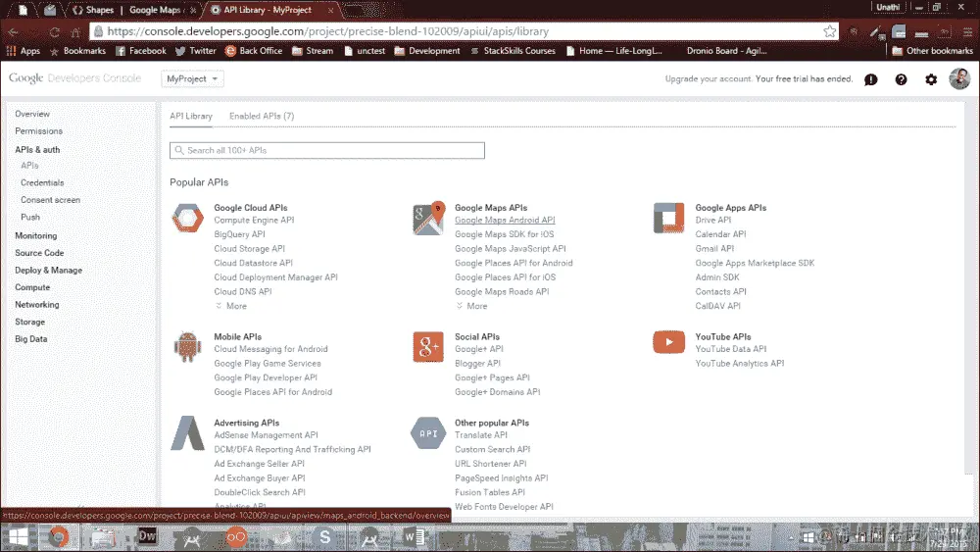Image resolution: width=980 pixels, height=552 pixels.
Task: Open Permissions in the sidebar
Action: (39, 130)
